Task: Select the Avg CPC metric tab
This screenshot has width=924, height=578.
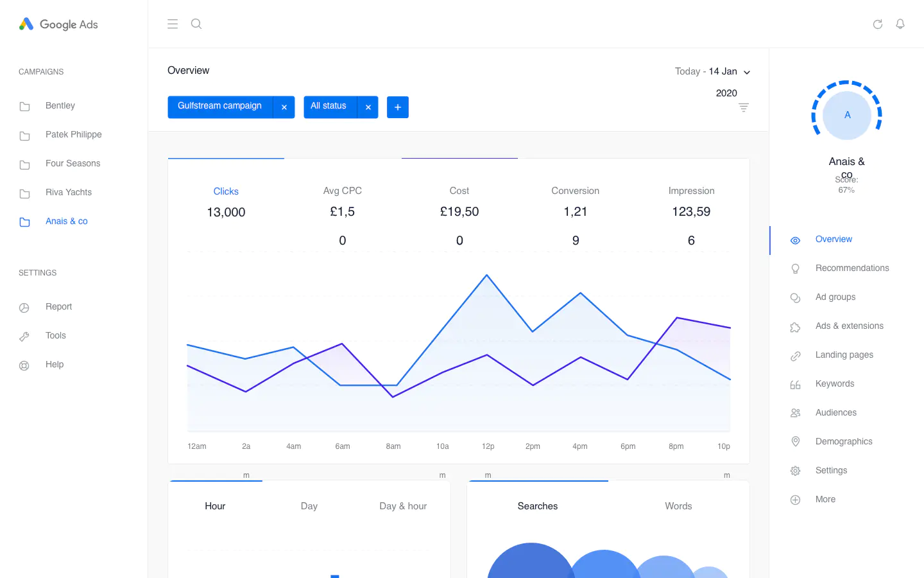Action: 343,191
